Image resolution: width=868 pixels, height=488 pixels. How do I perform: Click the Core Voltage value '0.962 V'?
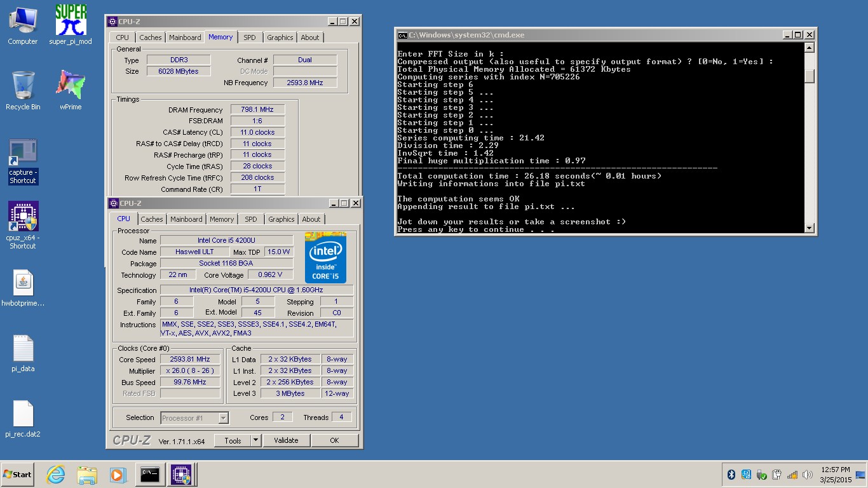coord(271,274)
